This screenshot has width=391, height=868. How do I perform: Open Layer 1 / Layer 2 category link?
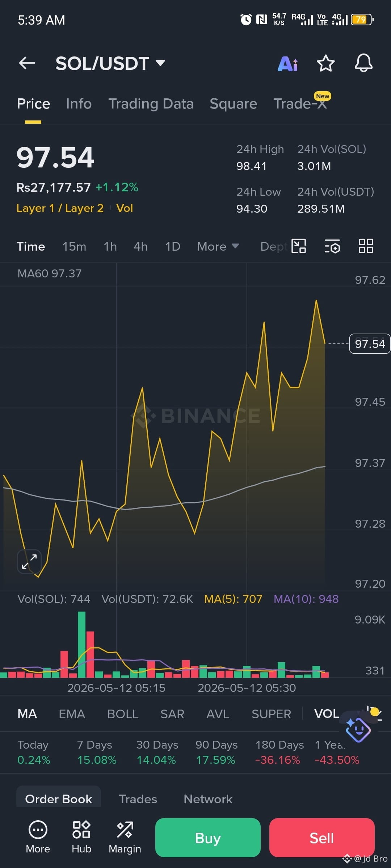[x=60, y=208]
